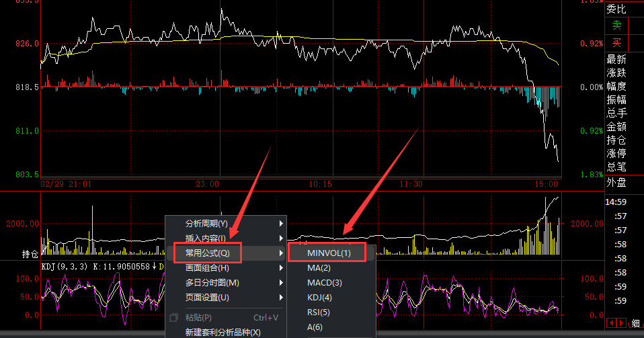Click the green 卖 sell label
The width and height of the screenshot is (644, 338).
(616, 25)
